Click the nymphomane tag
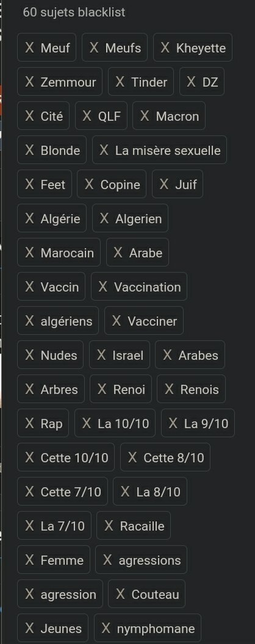This screenshot has height=644, width=255. (148, 628)
